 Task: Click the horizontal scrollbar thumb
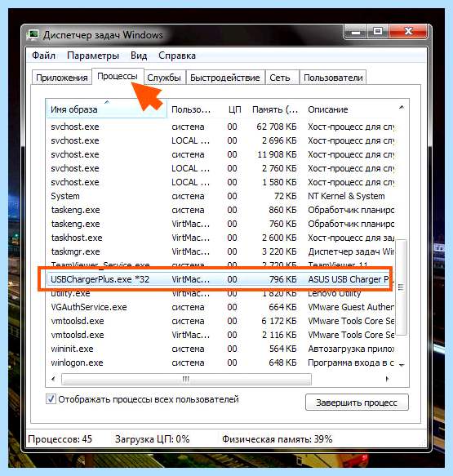click(186, 379)
